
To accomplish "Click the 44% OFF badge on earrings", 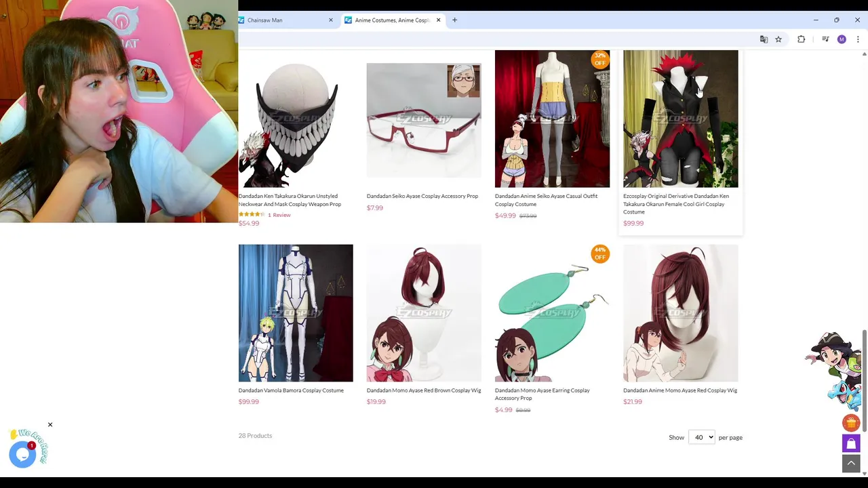I will tap(599, 253).
